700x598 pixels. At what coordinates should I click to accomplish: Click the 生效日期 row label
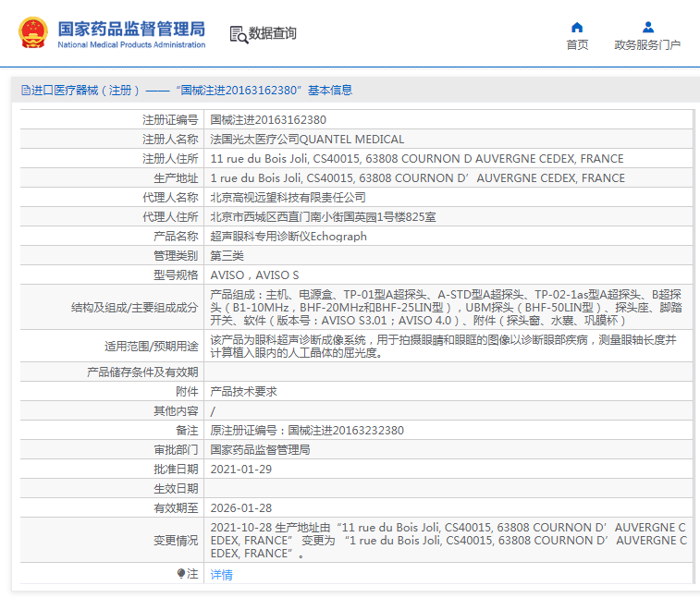(176, 489)
